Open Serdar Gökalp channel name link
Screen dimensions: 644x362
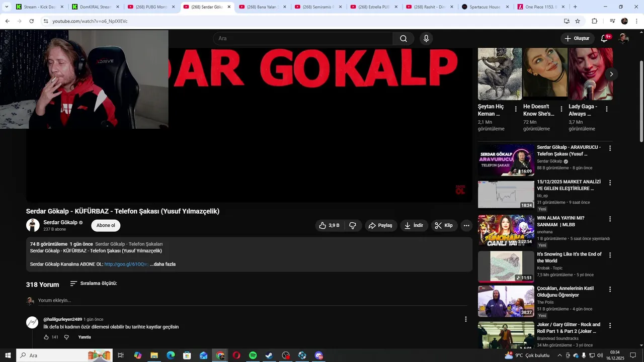[60, 222]
